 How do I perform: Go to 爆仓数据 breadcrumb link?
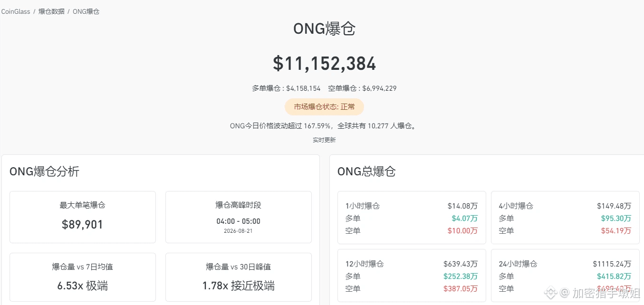tap(51, 11)
